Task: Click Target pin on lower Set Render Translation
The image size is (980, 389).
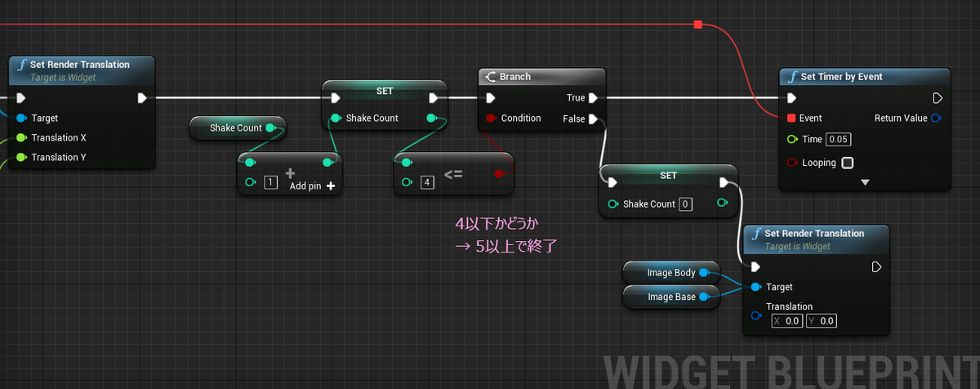Action: click(x=755, y=287)
